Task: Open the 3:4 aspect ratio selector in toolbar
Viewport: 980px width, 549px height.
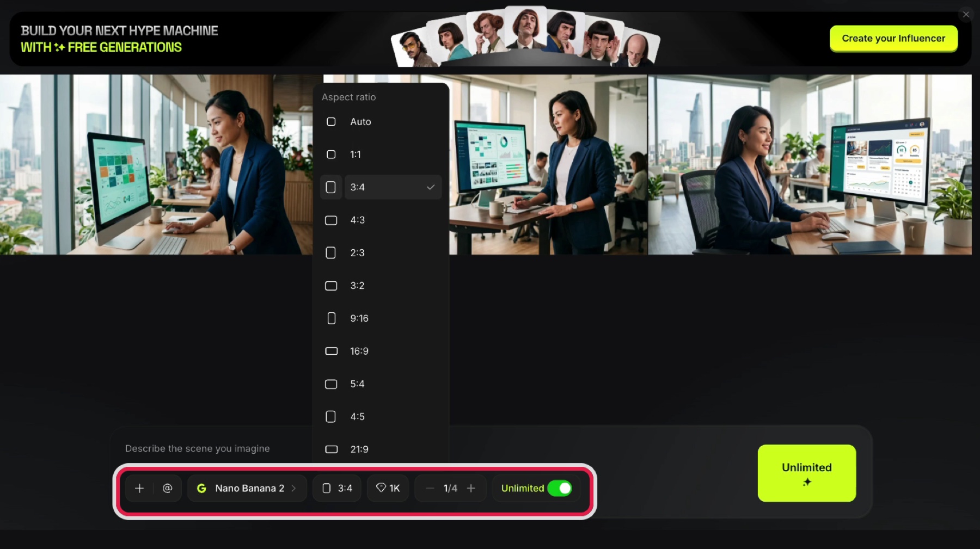Action: point(337,488)
